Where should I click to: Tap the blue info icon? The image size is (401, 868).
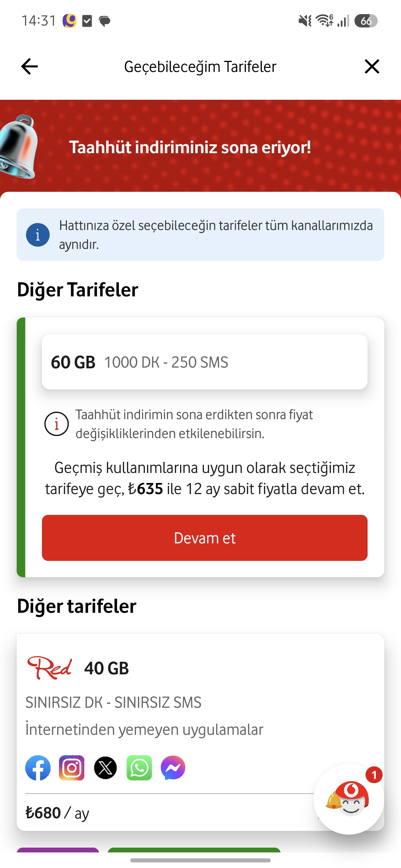point(38,235)
